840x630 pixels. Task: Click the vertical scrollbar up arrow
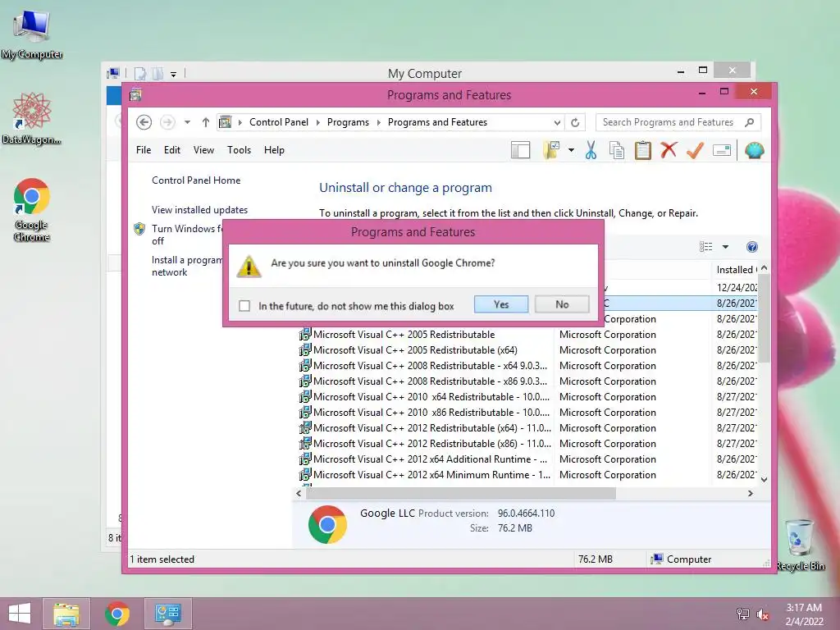765,268
